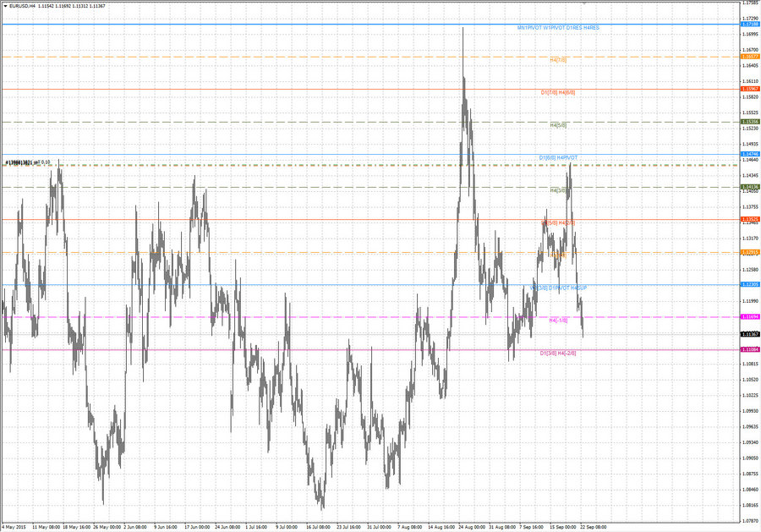Select the W1[3/8] D1PIVOT H4SUP label

[558, 288]
